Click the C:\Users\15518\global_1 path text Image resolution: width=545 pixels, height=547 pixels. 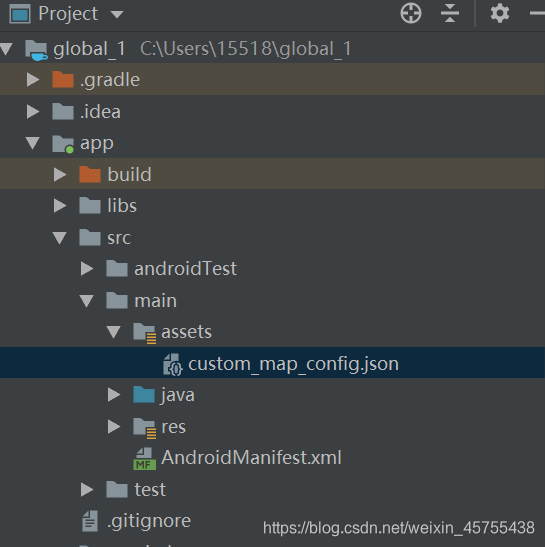(x=246, y=48)
